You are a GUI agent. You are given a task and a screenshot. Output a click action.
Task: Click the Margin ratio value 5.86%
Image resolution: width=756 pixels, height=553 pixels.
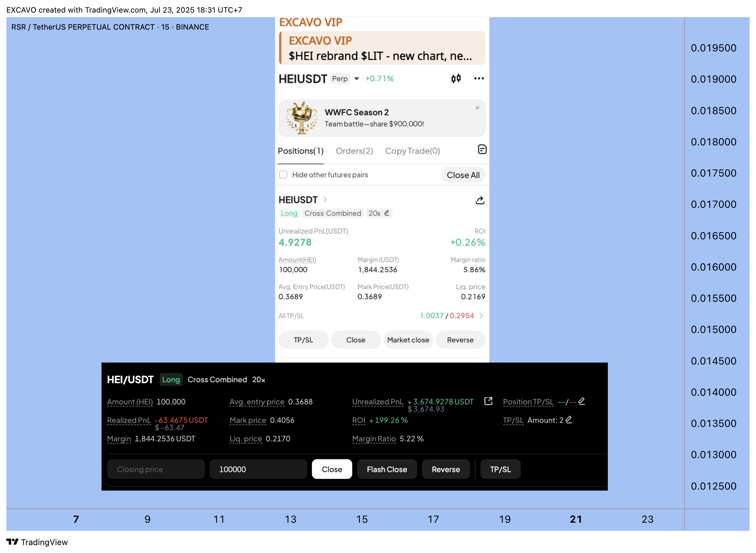[474, 270]
